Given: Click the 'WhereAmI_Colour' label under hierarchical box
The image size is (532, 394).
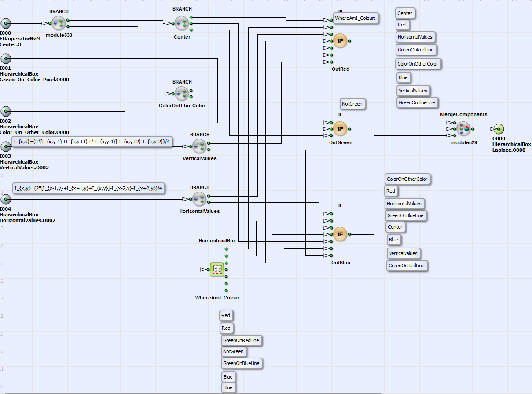Looking at the screenshot, I should [x=217, y=298].
